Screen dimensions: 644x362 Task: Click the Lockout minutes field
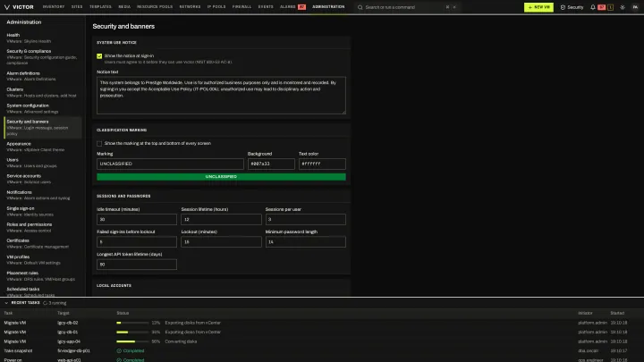pos(221,241)
